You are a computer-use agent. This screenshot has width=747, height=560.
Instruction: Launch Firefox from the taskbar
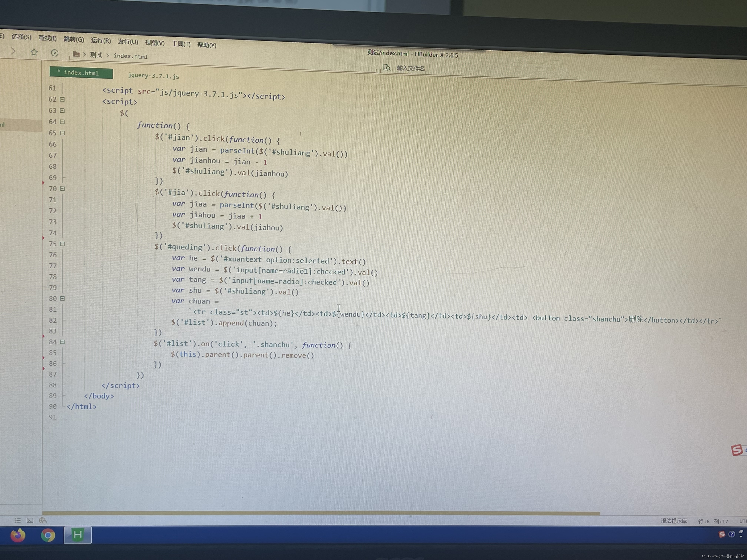coord(18,535)
